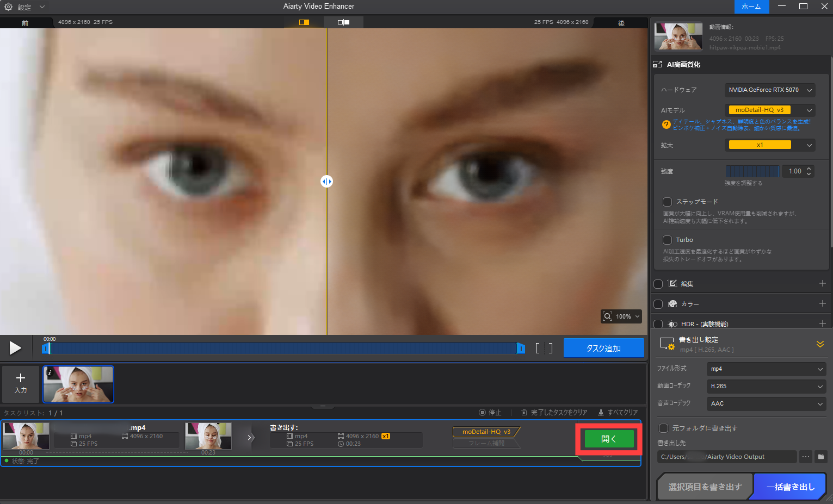Click the preview split divider handle
833x504 pixels.
pos(326,182)
